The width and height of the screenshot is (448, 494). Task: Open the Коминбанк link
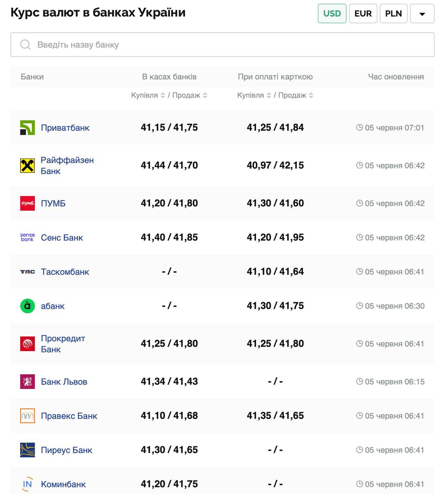(63, 484)
